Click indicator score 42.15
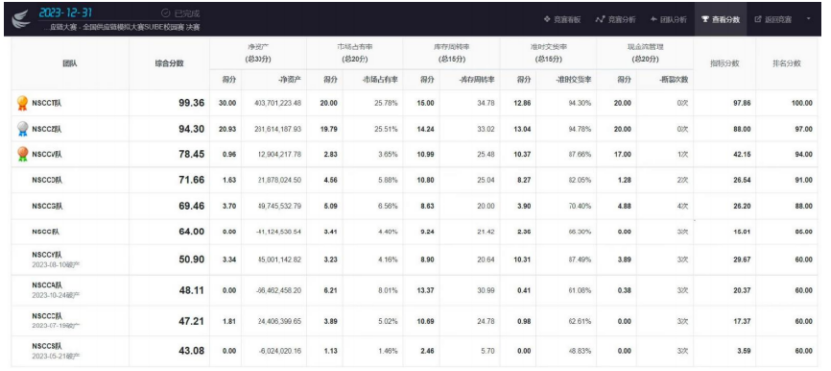 coord(742,154)
